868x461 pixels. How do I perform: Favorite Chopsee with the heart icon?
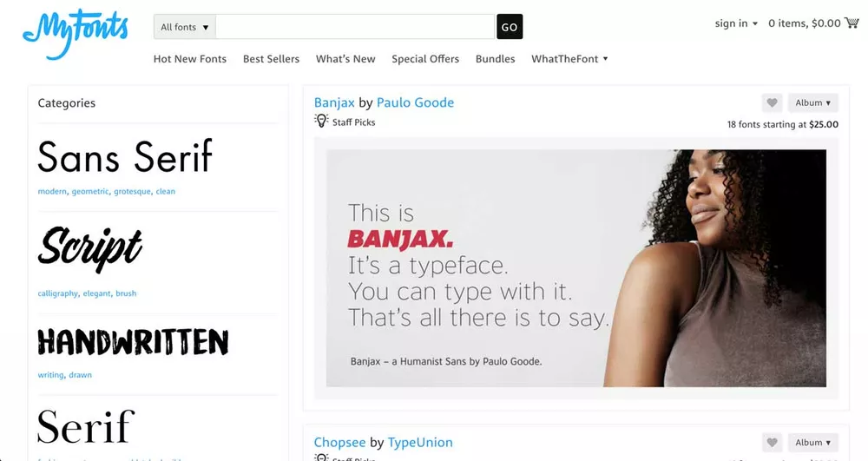coord(772,442)
